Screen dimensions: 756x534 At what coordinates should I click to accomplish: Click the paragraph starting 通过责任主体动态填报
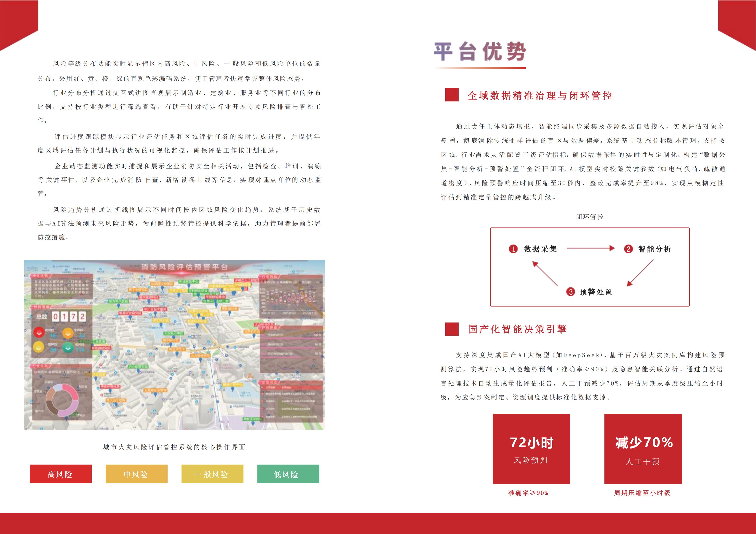coord(583,161)
